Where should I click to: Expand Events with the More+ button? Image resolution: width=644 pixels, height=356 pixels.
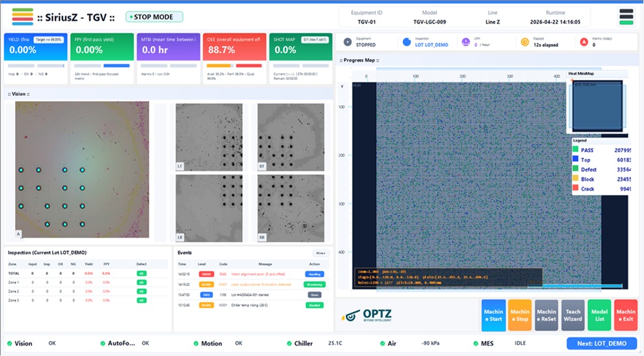coord(321,253)
